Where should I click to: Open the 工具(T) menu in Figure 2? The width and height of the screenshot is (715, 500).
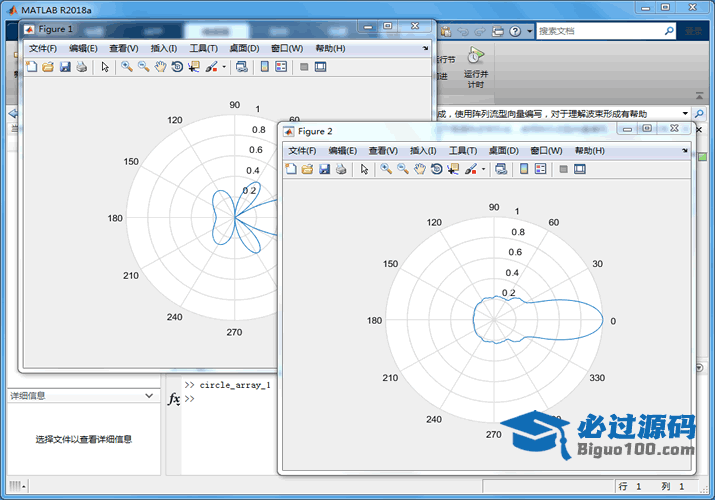[x=464, y=150]
